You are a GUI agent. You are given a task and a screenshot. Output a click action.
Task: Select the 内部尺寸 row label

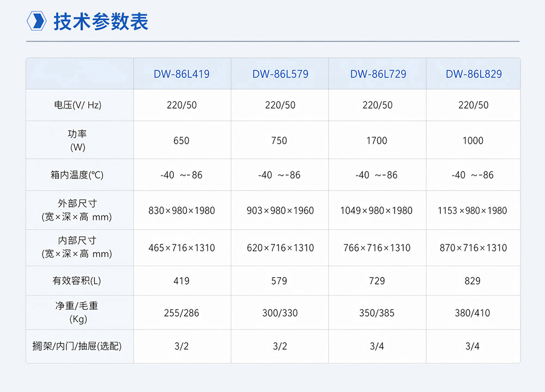click(77, 247)
